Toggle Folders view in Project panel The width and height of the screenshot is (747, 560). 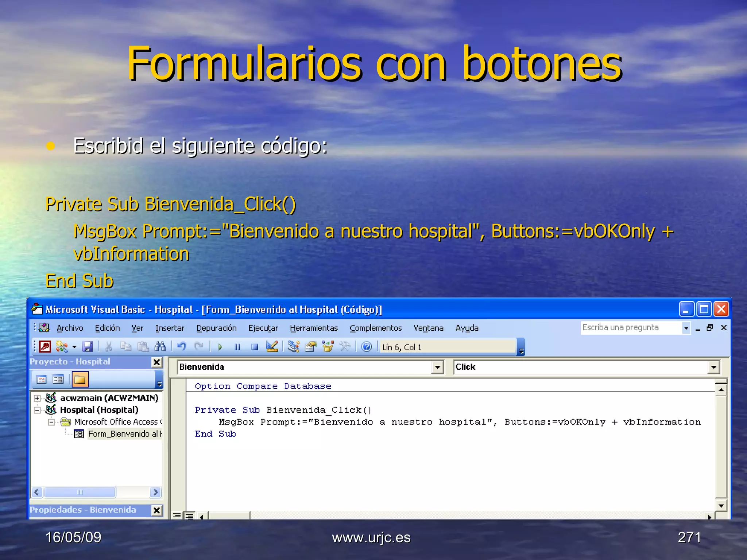(x=80, y=380)
